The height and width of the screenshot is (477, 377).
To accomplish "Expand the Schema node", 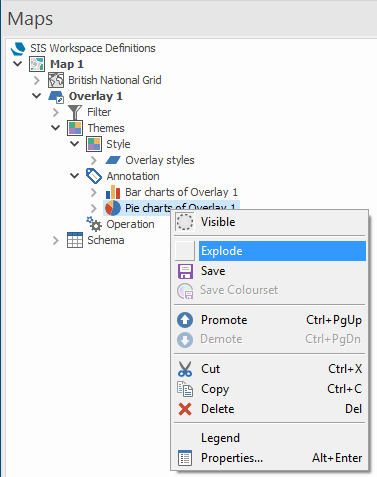I will pyautogui.click(x=55, y=240).
